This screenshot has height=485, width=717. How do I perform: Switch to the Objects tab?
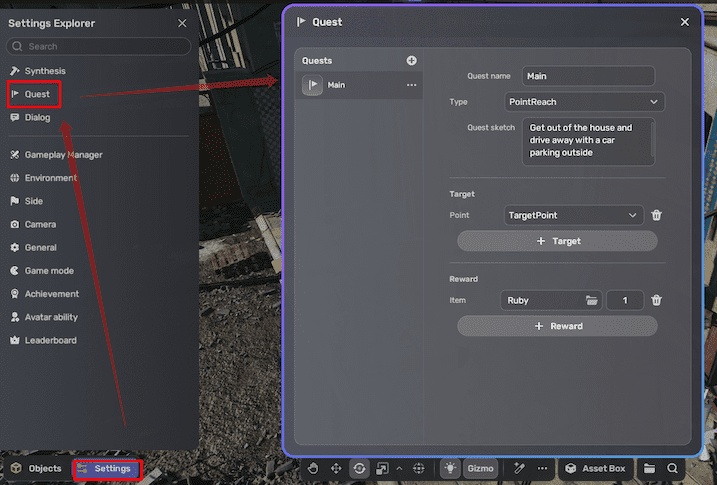pos(36,468)
